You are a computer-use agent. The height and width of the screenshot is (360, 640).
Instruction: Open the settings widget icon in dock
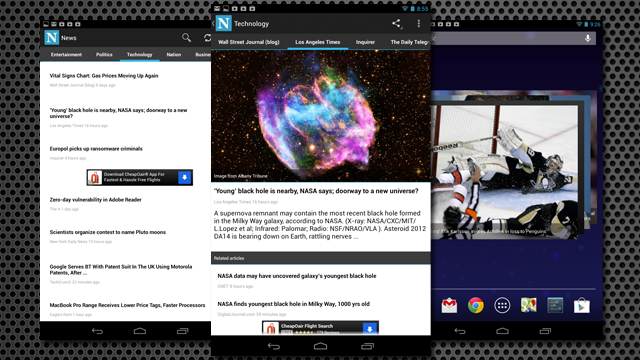[x=555, y=305]
